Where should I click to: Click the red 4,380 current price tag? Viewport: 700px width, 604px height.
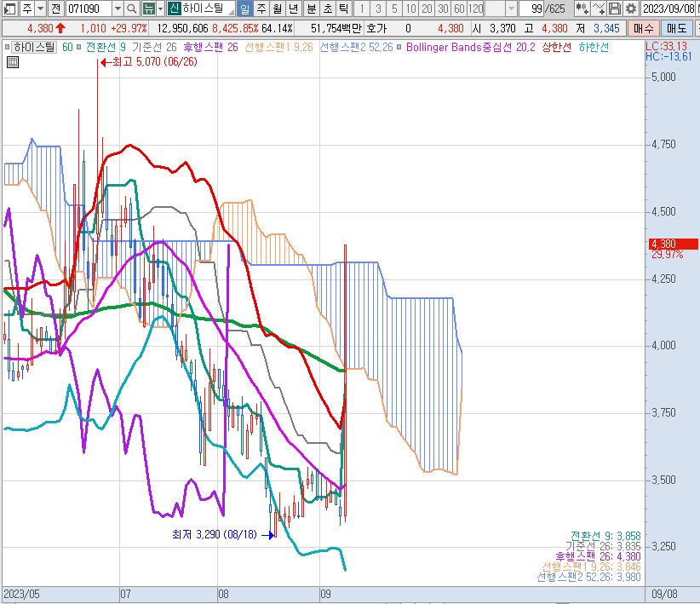[674, 244]
